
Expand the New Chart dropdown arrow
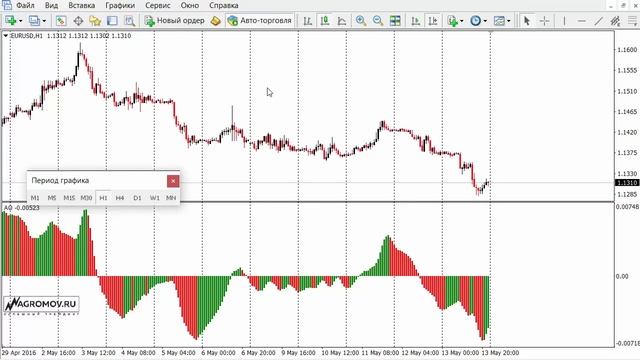click(20, 21)
